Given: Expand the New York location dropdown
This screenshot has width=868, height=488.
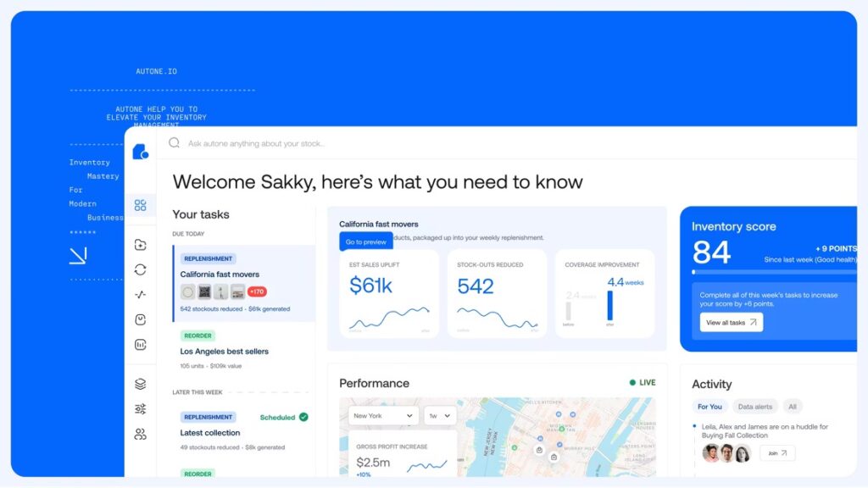Looking at the screenshot, I should (383, 416).
